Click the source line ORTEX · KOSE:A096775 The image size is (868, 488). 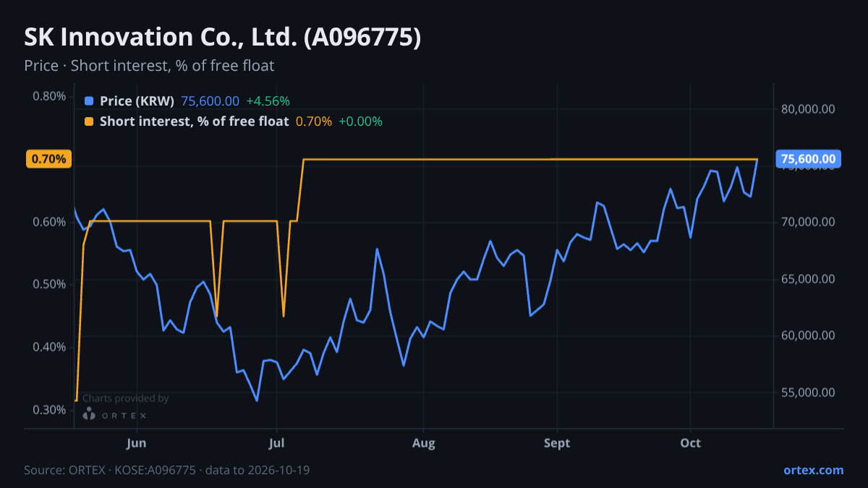tap(167, 470)
